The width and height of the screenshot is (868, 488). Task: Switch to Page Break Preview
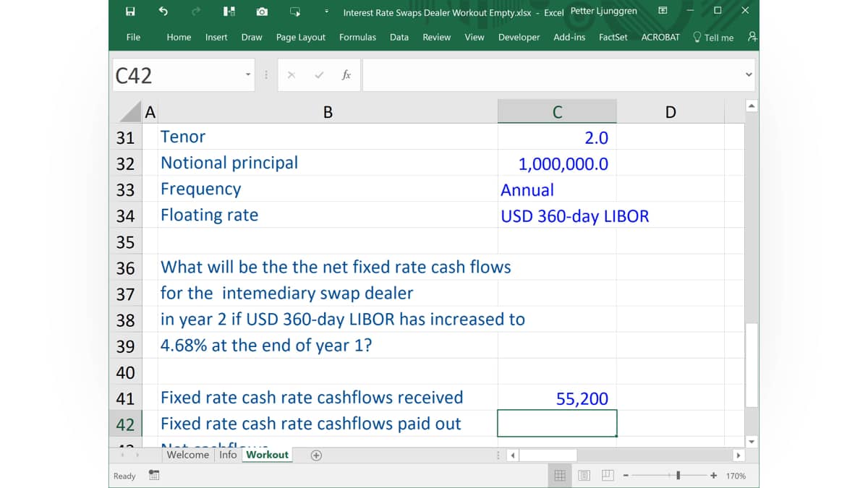click(x=608, y=476)
